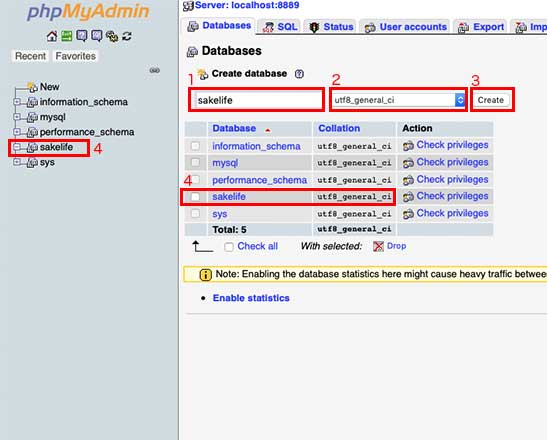Image resolution: width=547 pixels, height=440 pixels.
Task: Click sakelife database icon in tree
Action: (32, 148)
